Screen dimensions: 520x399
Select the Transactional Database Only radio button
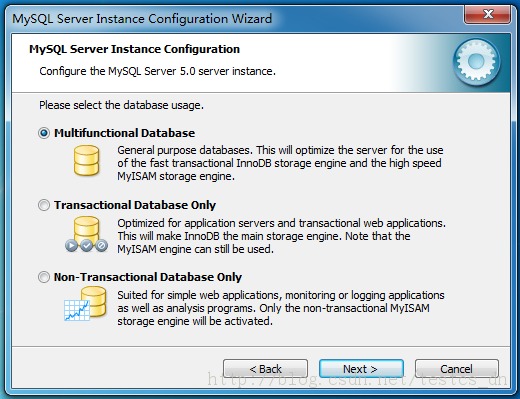(44, 205)
